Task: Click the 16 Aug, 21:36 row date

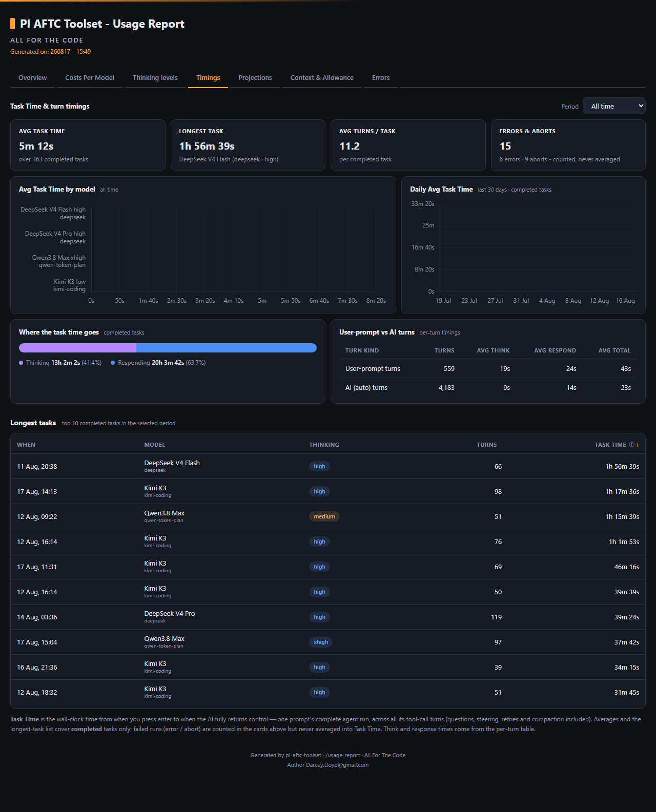Action: click(x=37, y=668)
